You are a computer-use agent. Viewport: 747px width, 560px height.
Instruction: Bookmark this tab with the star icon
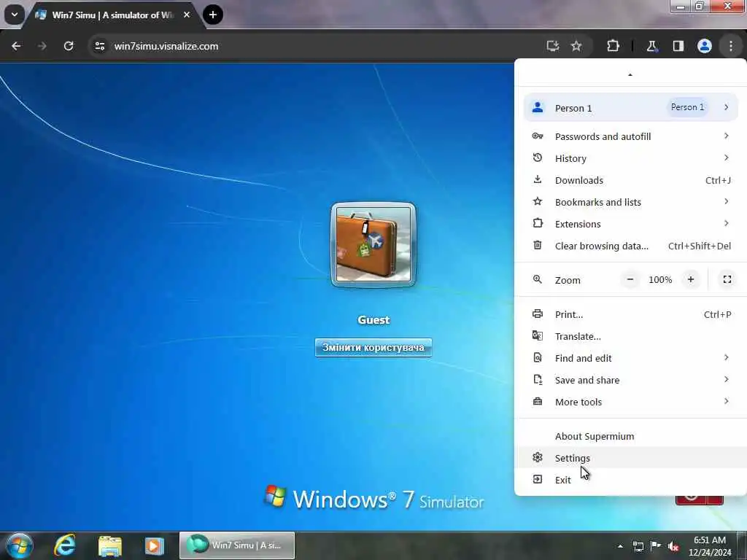[576, 46]
